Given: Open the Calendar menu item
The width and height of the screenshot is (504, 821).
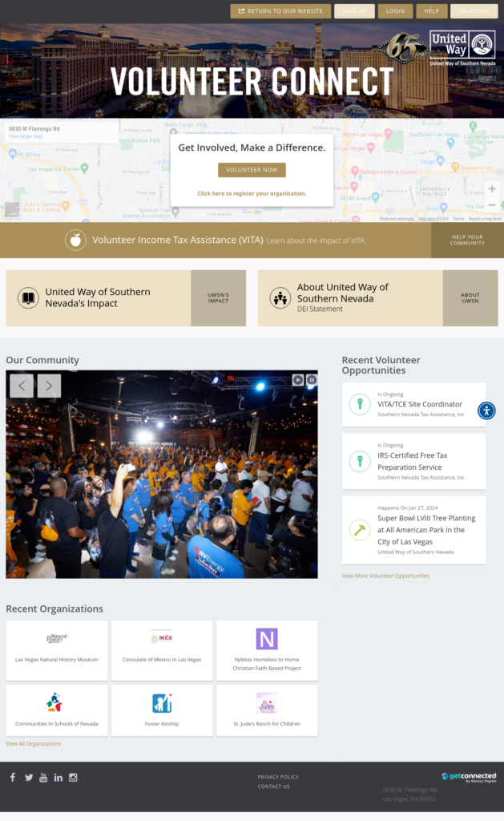Looking at the screenshot, I should tap(474, 11).
